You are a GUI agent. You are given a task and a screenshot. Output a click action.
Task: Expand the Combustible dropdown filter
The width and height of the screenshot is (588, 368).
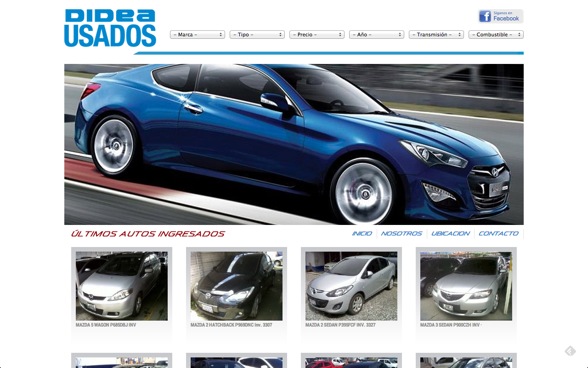pos(496,34)
